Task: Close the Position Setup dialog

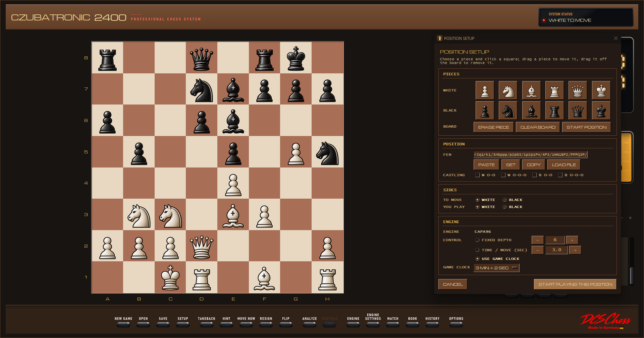Action: click(x=616, y=38)
